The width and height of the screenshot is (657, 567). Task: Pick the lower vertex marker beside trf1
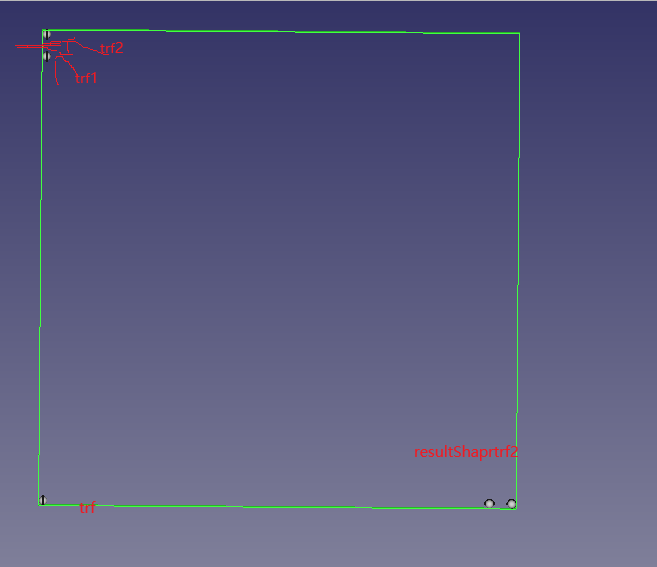[47, 56]
